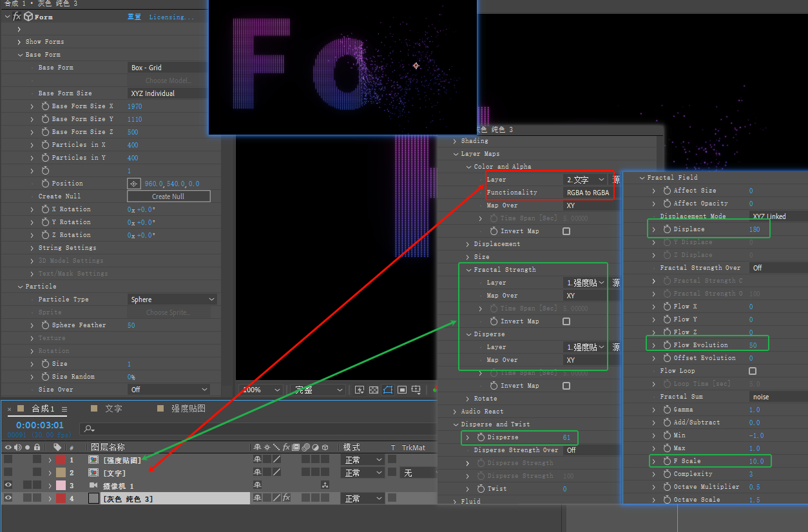
Task: Open Base Form dropdown showing Box - Grid
Action: pyautogui.click(x=168, y=68)
